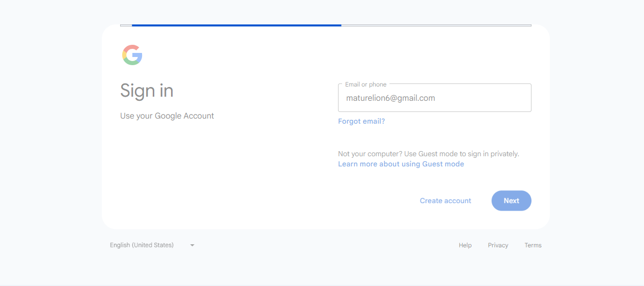Open the English (United States) language dropdown
The width and height of the screenshot is (644, 286).
tap(152, 245)
